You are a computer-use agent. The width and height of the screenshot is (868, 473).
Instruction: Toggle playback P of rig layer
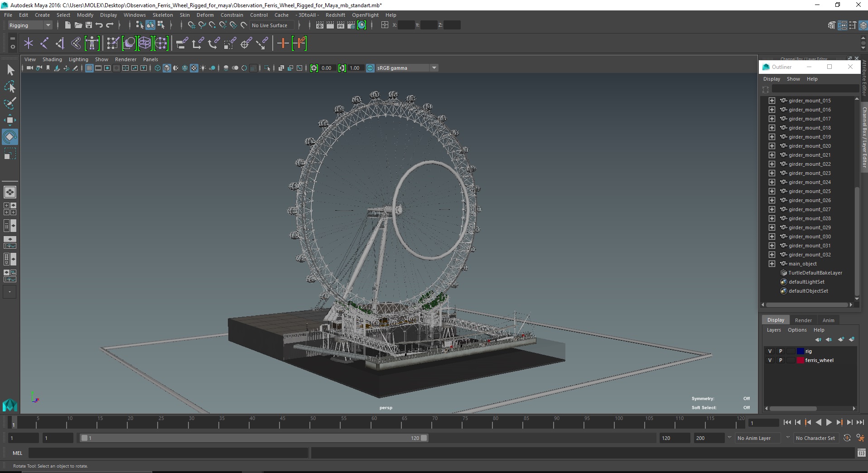(x=780, y=351)
